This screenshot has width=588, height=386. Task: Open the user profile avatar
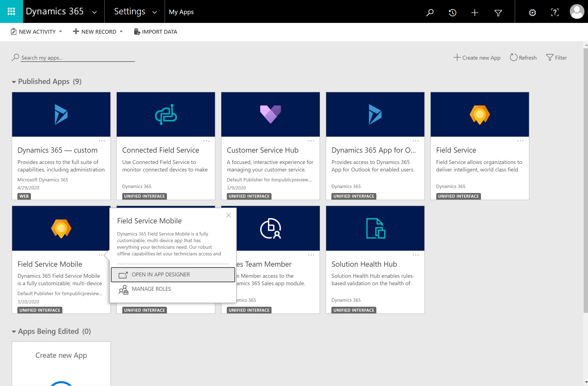click(577, 12)
